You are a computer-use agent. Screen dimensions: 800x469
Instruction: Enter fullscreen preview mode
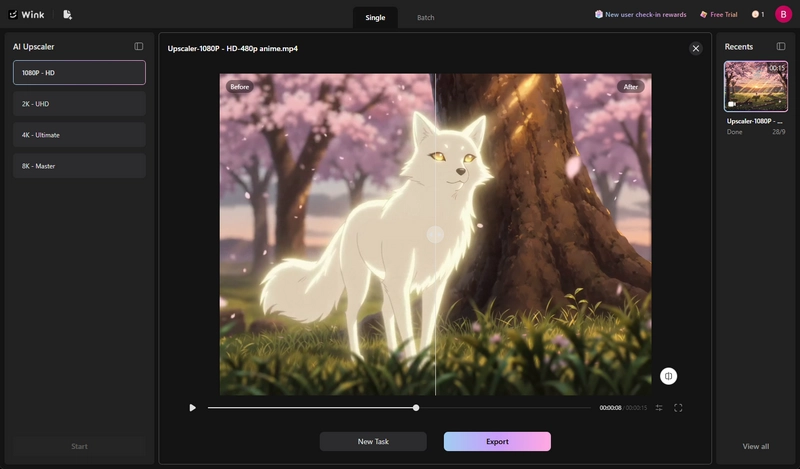point(678,408)
